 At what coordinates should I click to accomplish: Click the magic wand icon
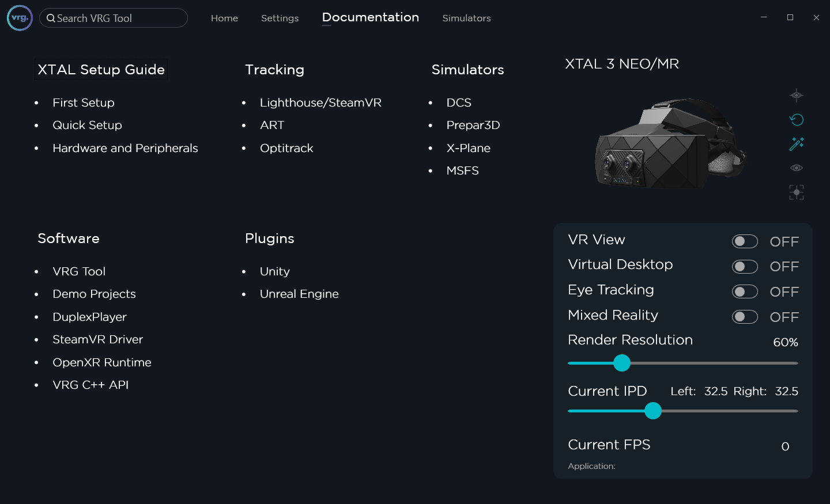click(x=796, y=144)
